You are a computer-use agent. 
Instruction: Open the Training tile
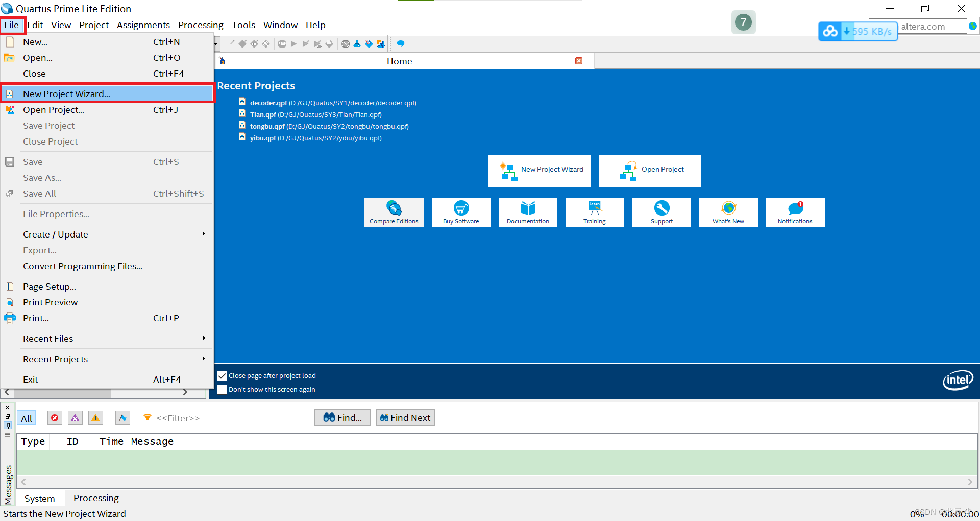point(595,212)
